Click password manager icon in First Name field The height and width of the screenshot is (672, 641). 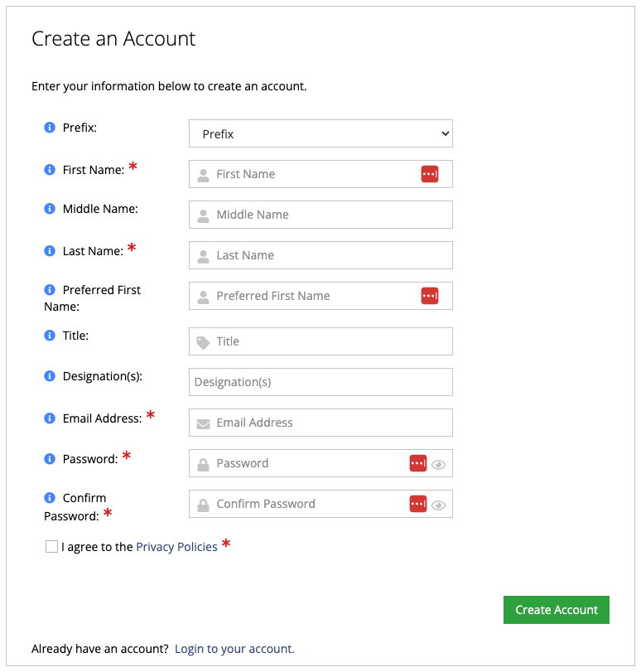click(429, 174)
